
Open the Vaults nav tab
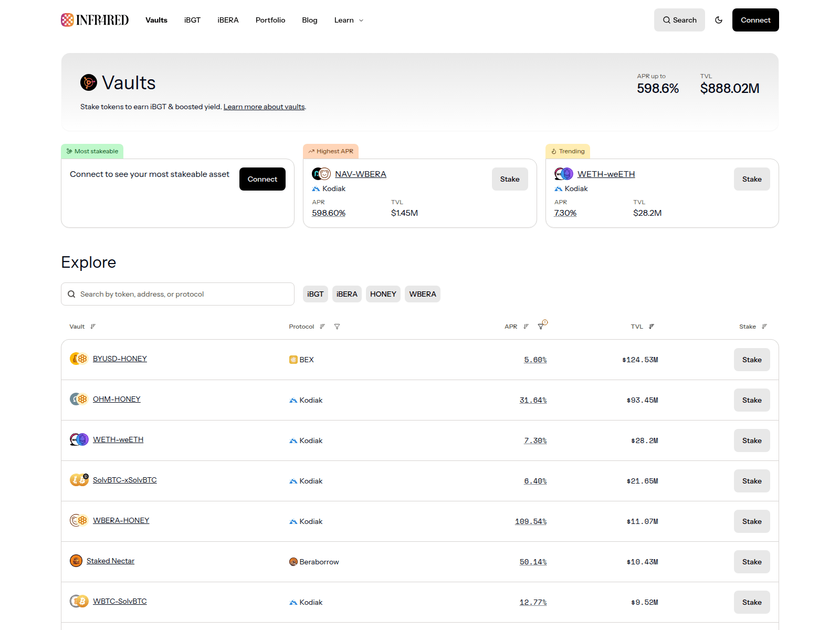click(x=156, y=20)
